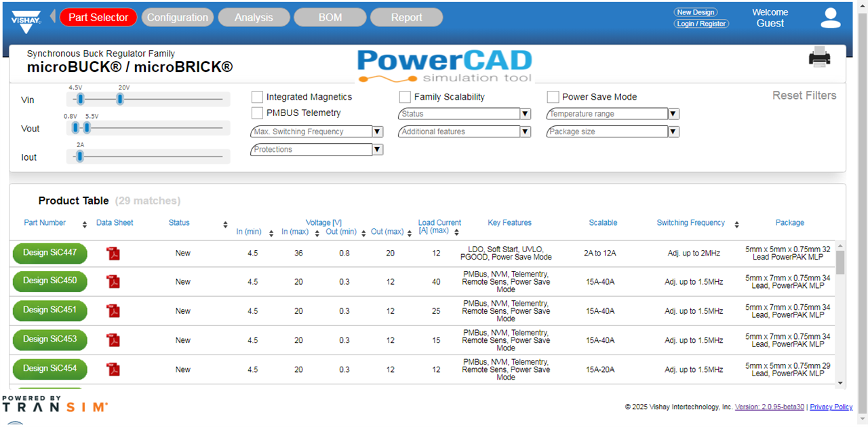Open the Max. Switching Frequency dropdown
The height and width of the screenshot is (427, 868).
(317, 131)
